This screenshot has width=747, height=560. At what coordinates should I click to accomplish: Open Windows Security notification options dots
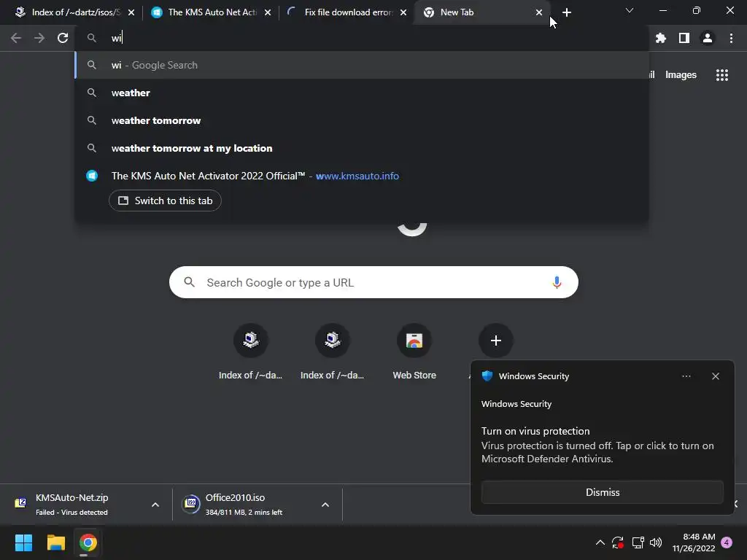tap(686, 376)
